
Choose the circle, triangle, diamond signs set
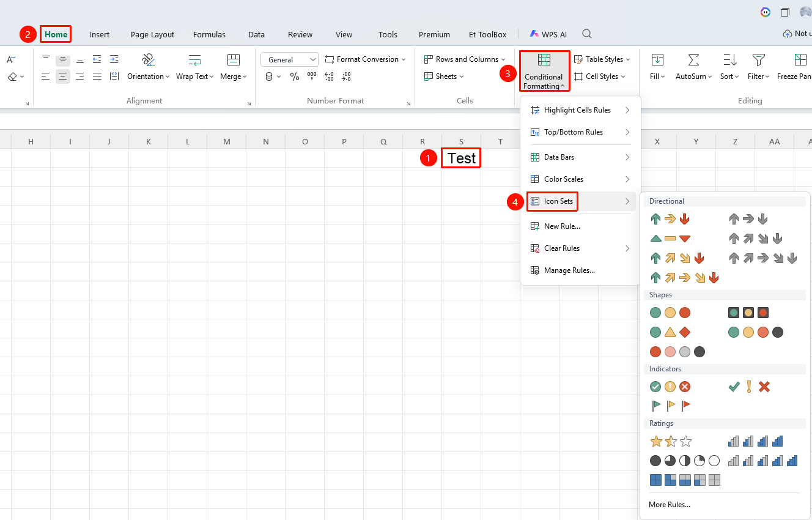point(670,332)
